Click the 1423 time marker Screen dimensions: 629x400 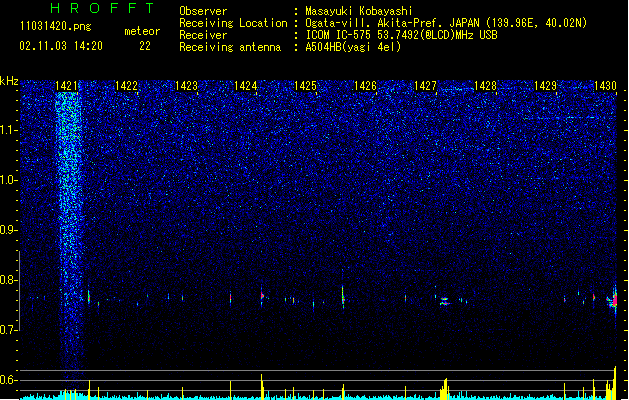tap(186, 86)
